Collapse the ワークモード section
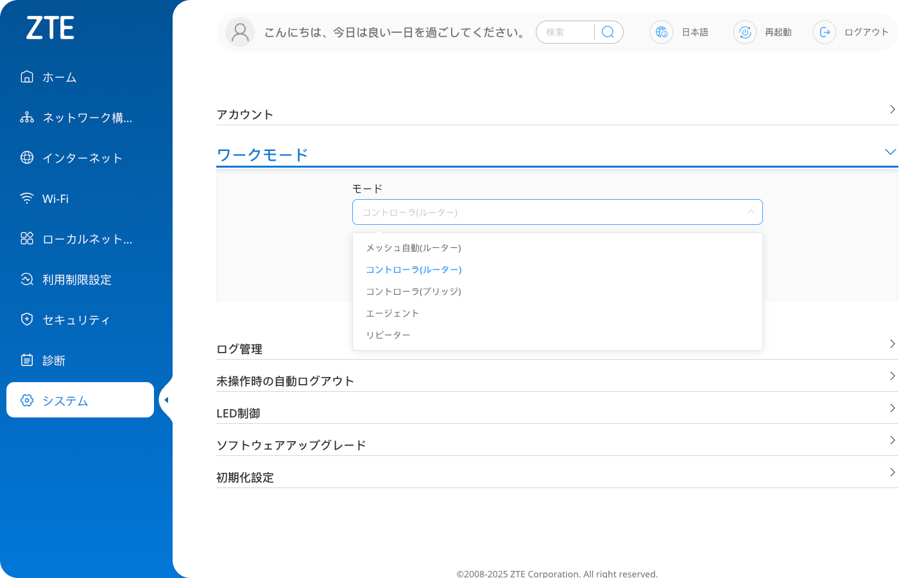 [x=890, y=152]
